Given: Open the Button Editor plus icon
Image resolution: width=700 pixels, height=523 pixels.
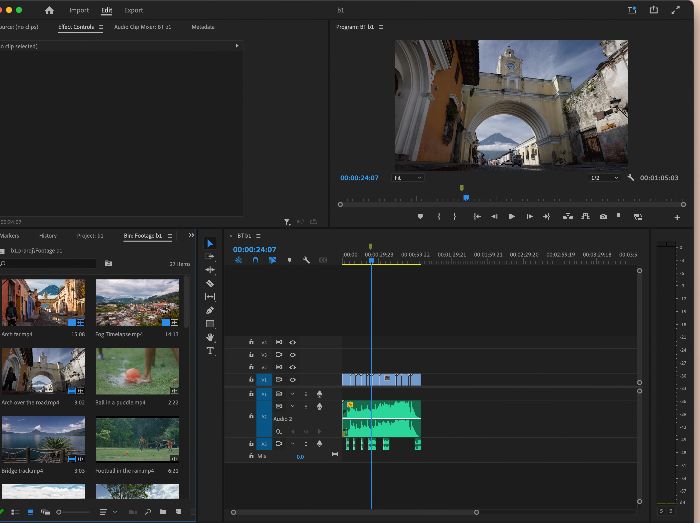Looking at the screenshot, I should point(677,217).
